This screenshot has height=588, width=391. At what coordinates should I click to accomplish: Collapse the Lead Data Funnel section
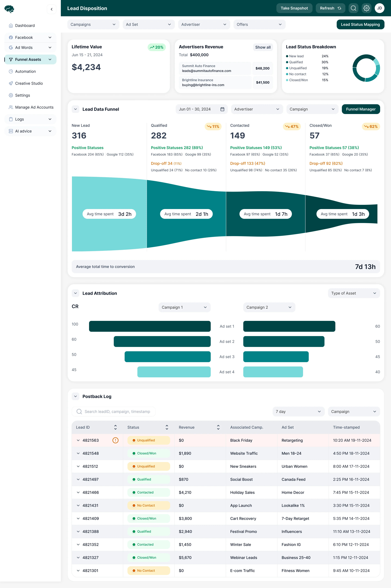pos(76,109)
